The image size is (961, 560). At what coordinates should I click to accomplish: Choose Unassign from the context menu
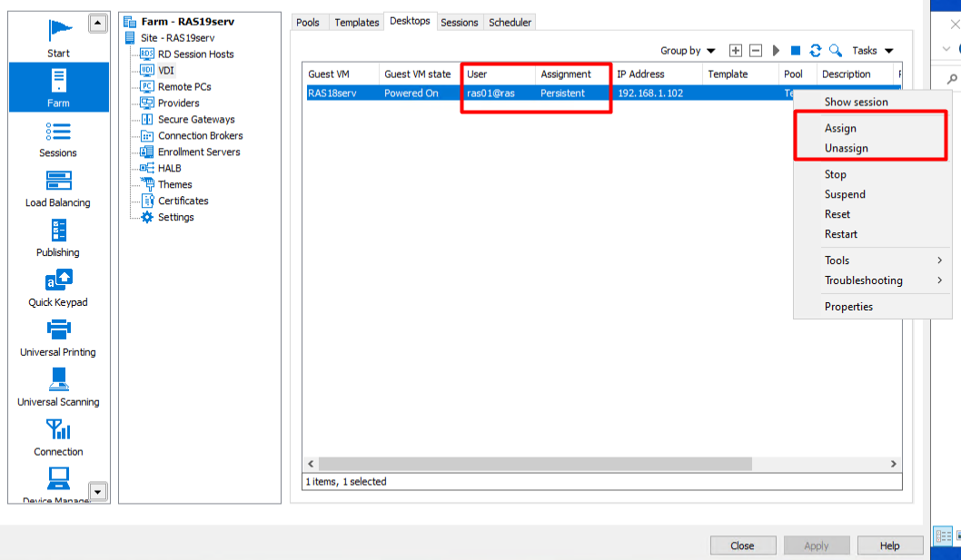tap(846, 148)
